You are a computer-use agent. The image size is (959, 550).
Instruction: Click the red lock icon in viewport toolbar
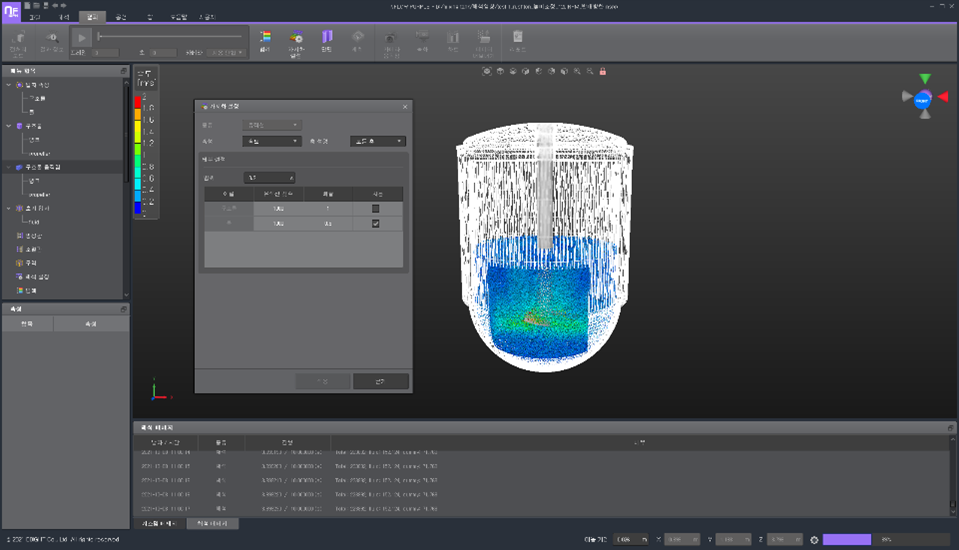click(x=603, y=72)
